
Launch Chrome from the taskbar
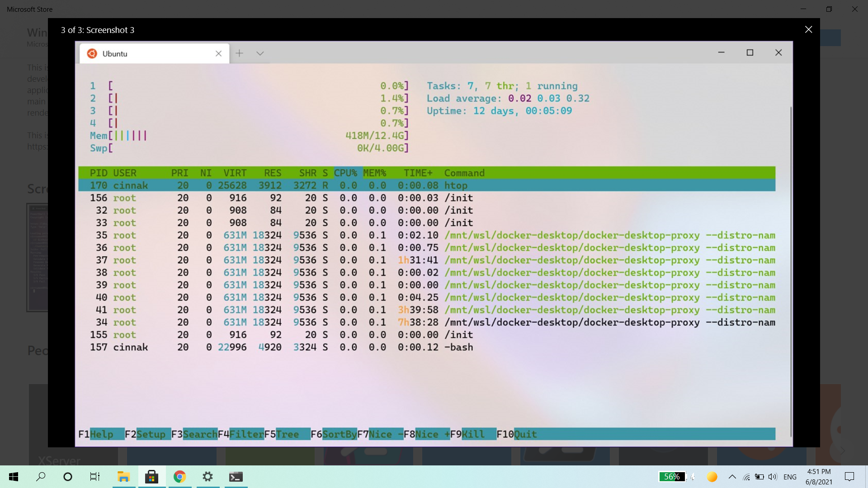pos(179,477)
